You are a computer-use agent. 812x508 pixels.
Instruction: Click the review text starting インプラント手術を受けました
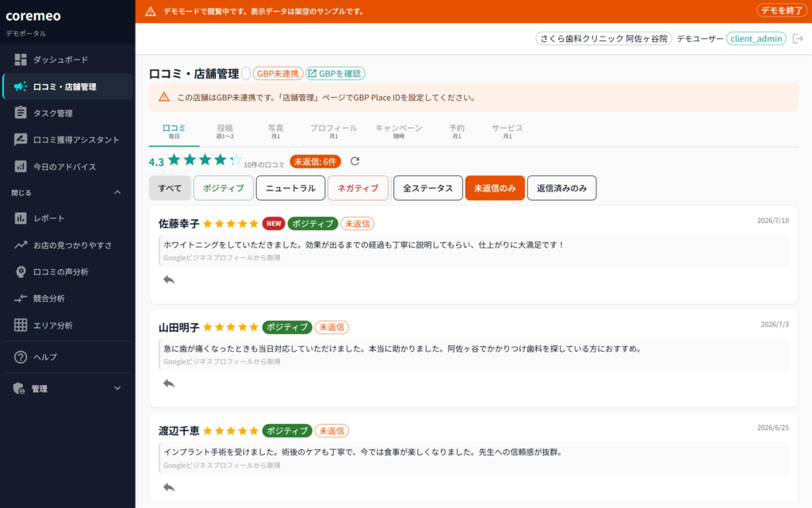tap(363, 452)
